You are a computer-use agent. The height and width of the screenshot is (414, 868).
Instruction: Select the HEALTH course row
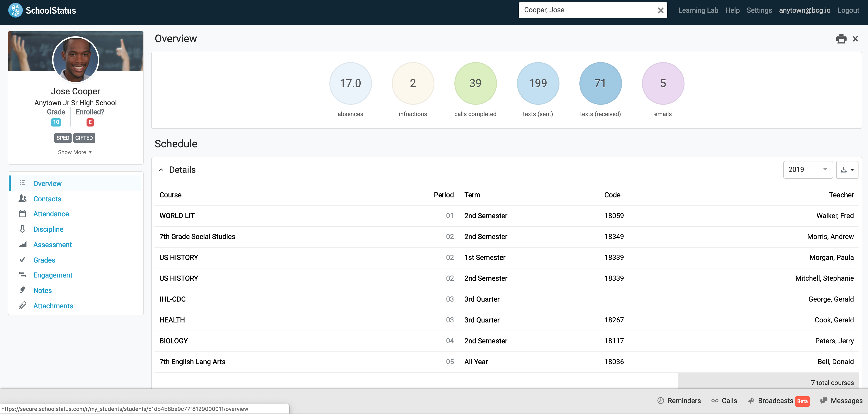[506, 320]
